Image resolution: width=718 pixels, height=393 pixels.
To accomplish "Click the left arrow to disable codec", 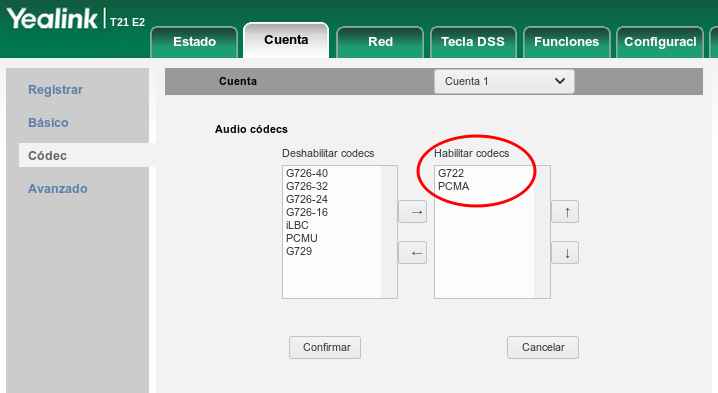I will pyautogui.click(x=413, y=253).
